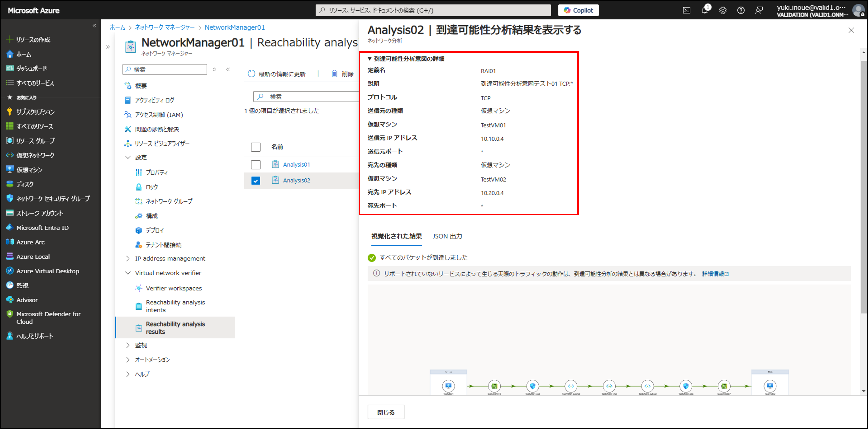Open ヘルプとサポート in sidebar

(35, 336)
